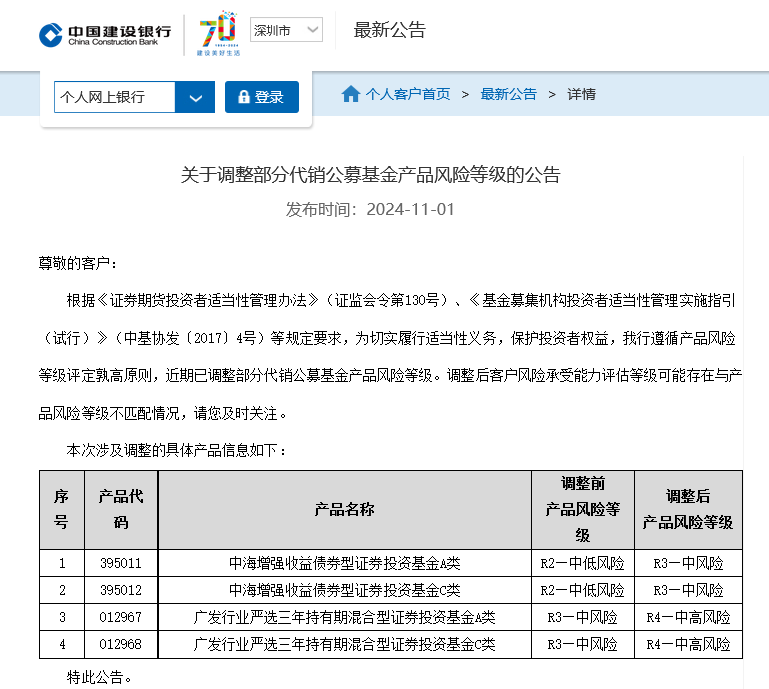Click the publish date 2024-11-01
Viewport: 769px width, 689px height.
pos(410,209)
